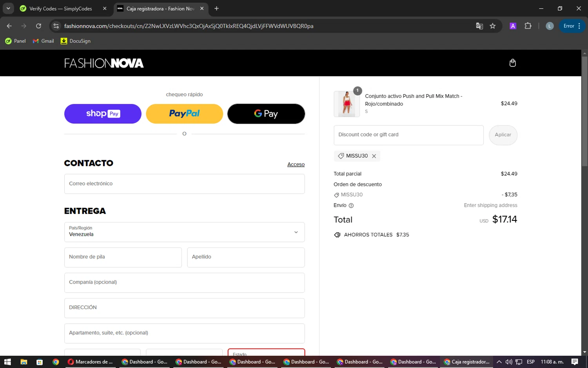Remove the MISSU30 discount code tag
The width and height of the screenshot is (588, 368).
[374, 156]
